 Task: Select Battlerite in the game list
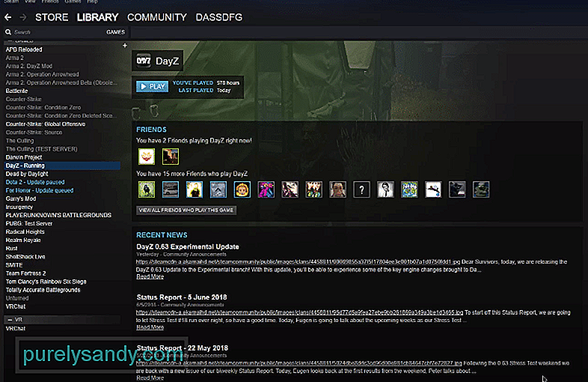[16, 91]
